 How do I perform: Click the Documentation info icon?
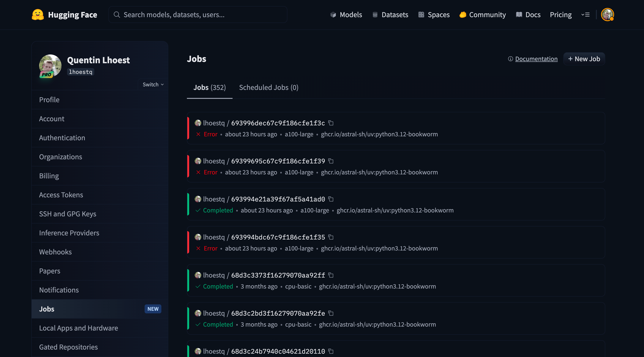point(510,59)
